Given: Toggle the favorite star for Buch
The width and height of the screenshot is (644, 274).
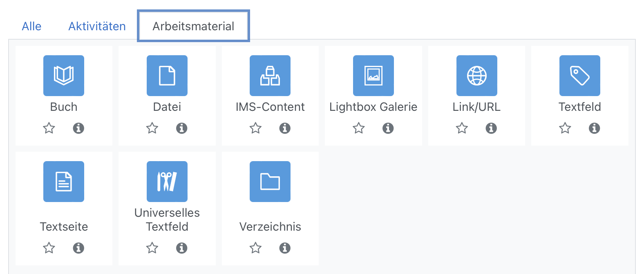Looking at the screenshot, I should point(49,128).
